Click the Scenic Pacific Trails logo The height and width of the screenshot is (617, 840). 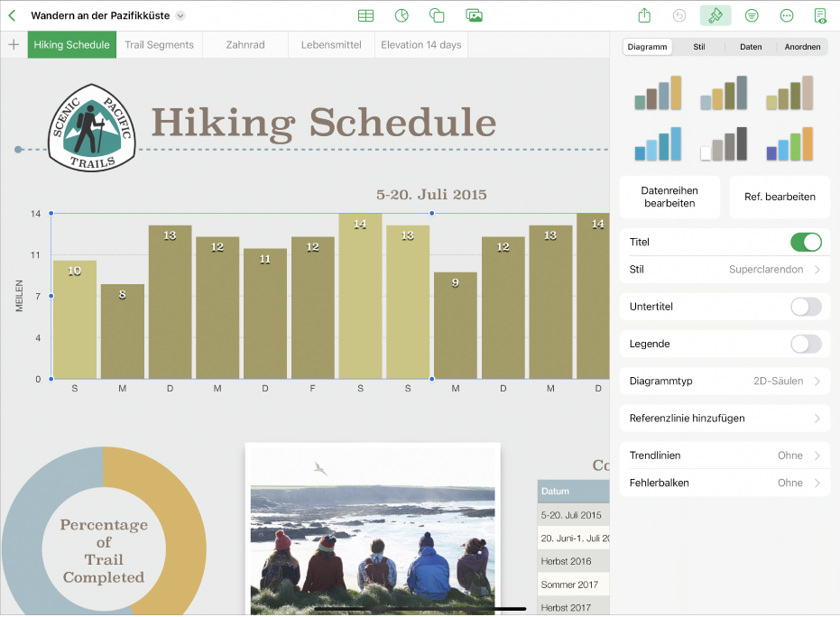coord(92,127)
